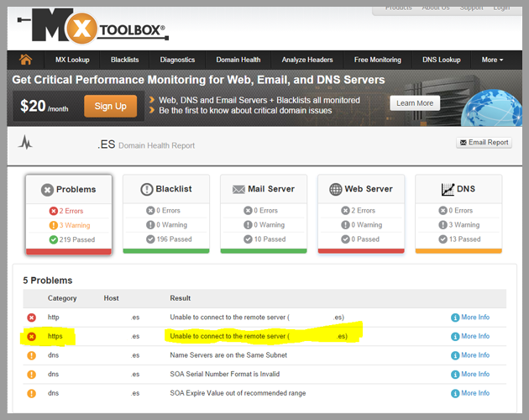
Task: Open the More dropdown in navbar
Action: point(492,60)
